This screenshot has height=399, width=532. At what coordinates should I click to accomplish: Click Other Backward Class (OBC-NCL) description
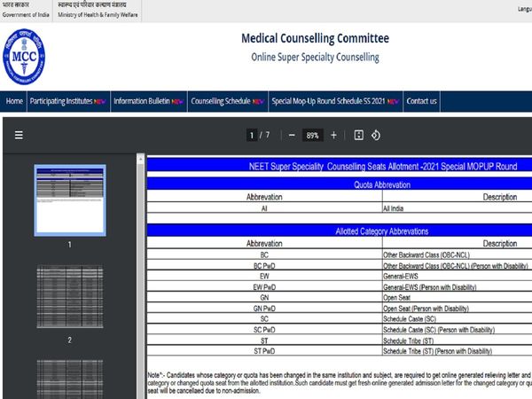point(457,254)
